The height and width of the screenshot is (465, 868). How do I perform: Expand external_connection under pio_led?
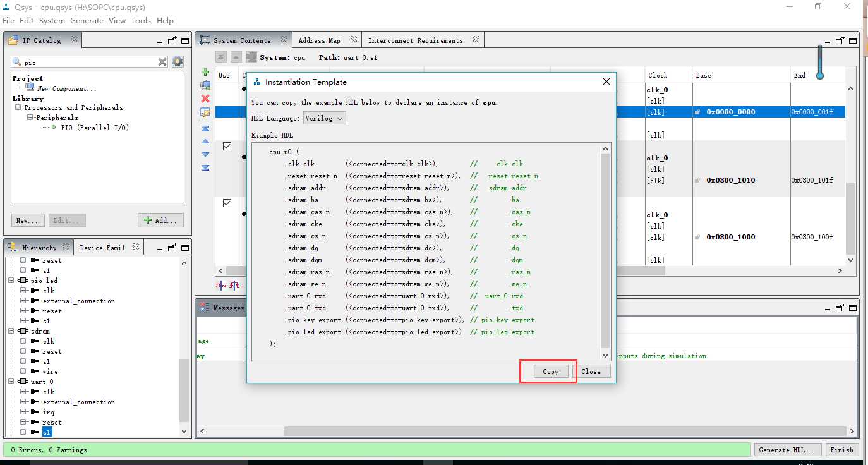[23, 301]
